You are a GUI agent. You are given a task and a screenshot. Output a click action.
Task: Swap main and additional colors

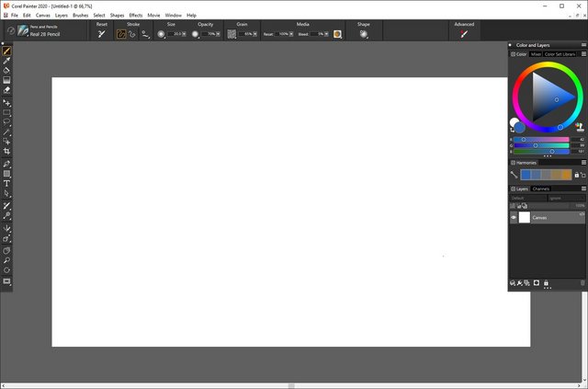513,130
